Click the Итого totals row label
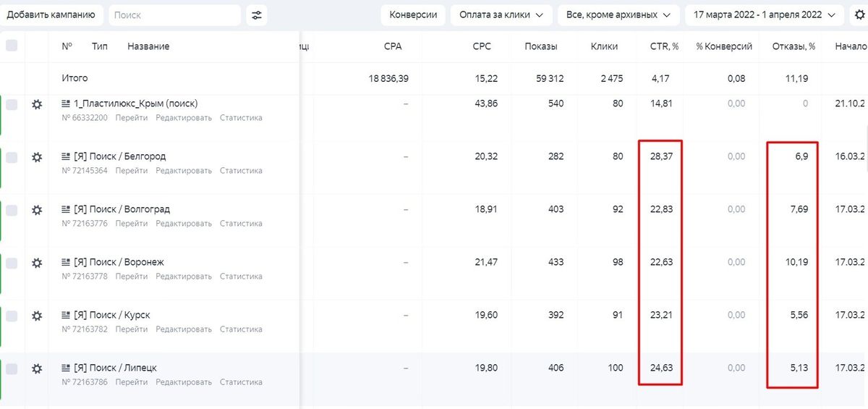Screen dimensions: 868x409 [75, 78]
